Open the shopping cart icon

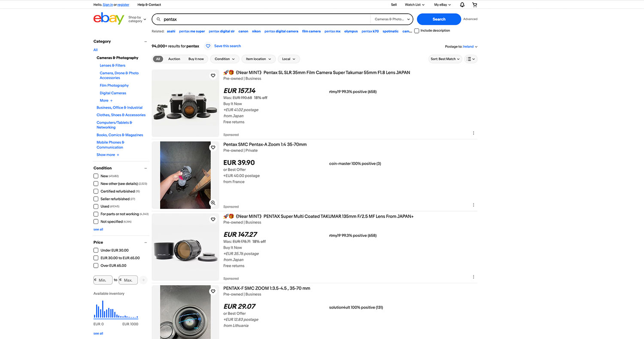click(x=474, y=5)
